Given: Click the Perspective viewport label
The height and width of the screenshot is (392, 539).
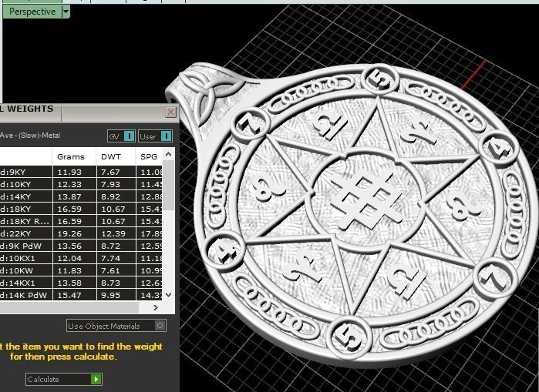Looking at the screenshot, I should (32, 12).
